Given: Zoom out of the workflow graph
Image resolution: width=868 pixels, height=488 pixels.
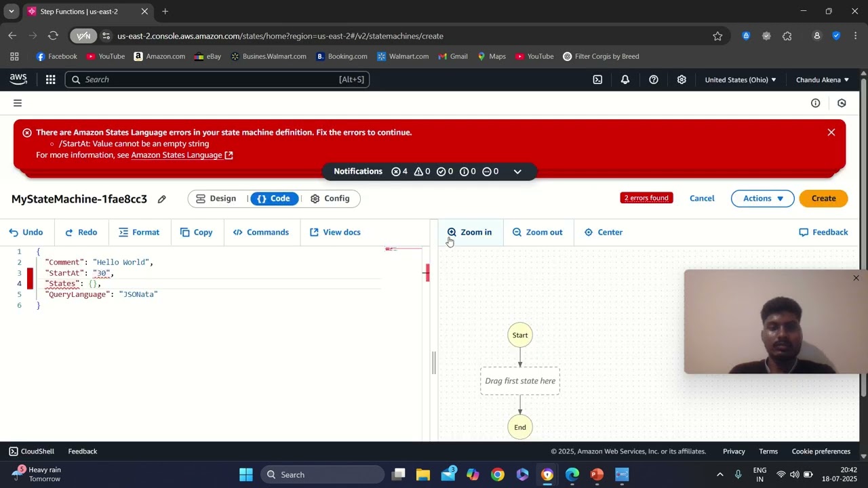Looking at the screenshot, I should (x=538, y=232).
